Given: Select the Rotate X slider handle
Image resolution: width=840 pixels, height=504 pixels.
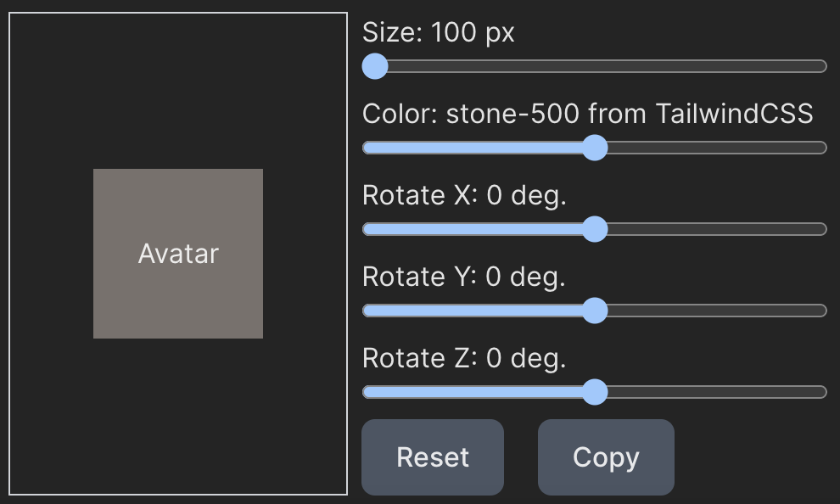Looking at the screenshot, I should click(x=596, y=229).
